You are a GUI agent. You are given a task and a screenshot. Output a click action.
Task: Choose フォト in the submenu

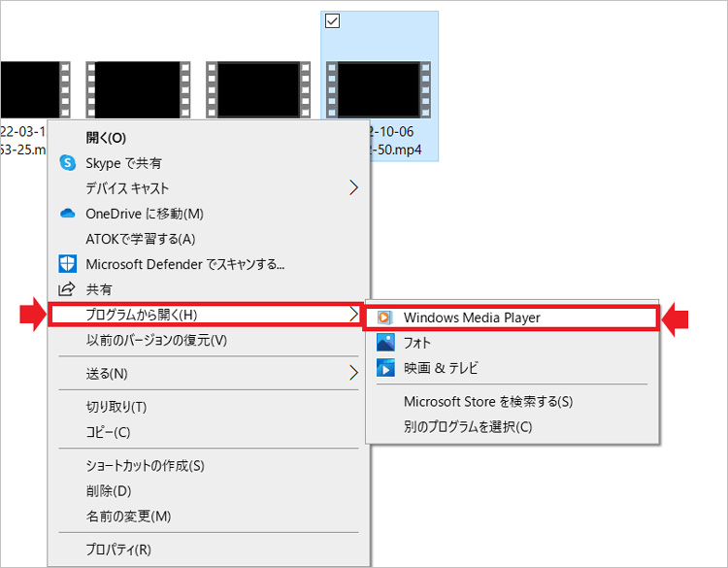pos(513,343)
